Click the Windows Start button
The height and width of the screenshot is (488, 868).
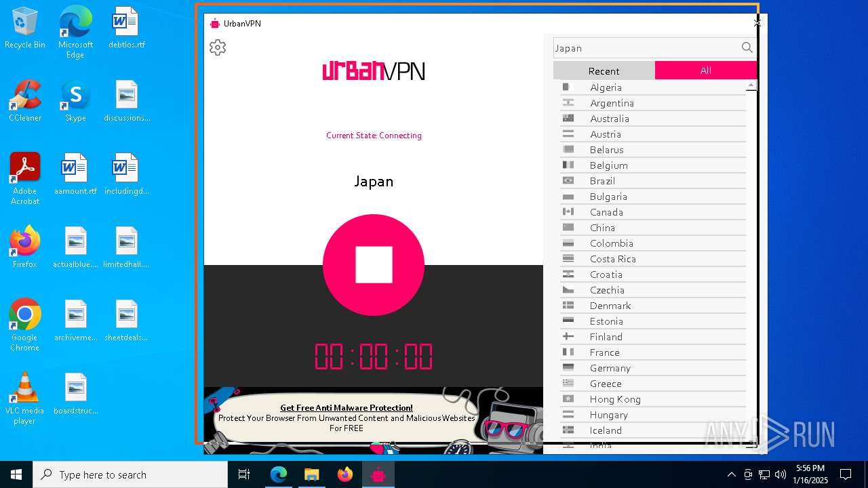(16, 474)
